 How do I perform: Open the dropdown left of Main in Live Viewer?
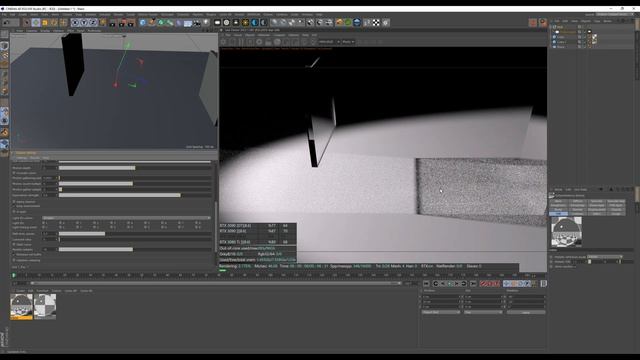point(329,42)
